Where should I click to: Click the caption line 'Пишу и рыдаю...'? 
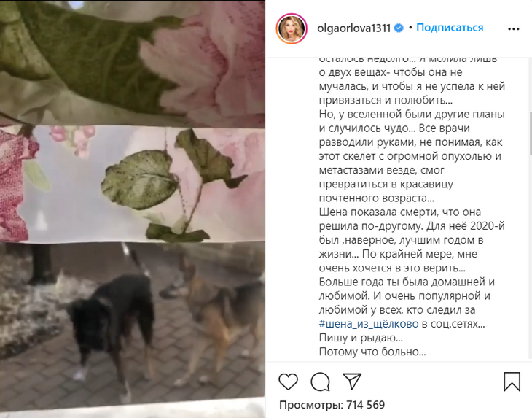click(361, 338)
